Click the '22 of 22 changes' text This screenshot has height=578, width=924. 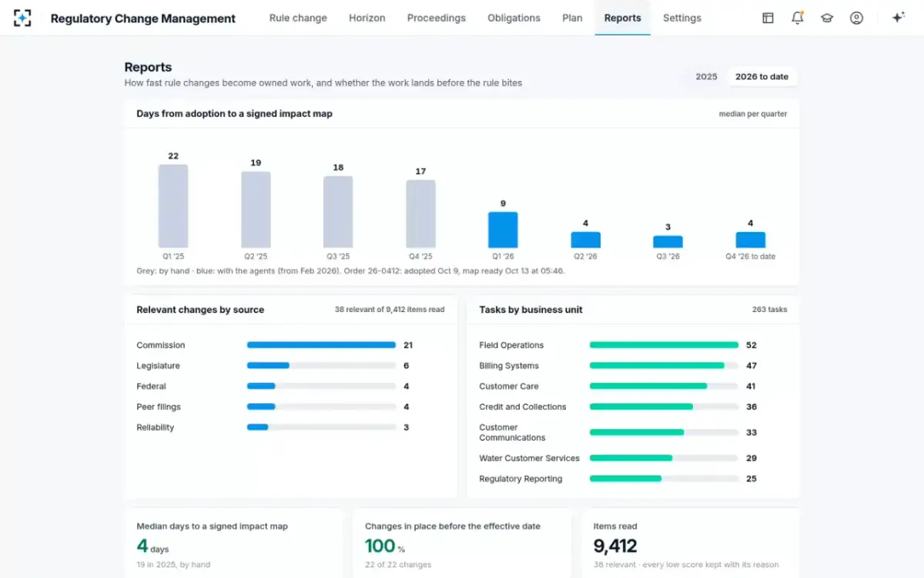click(397, 565)
